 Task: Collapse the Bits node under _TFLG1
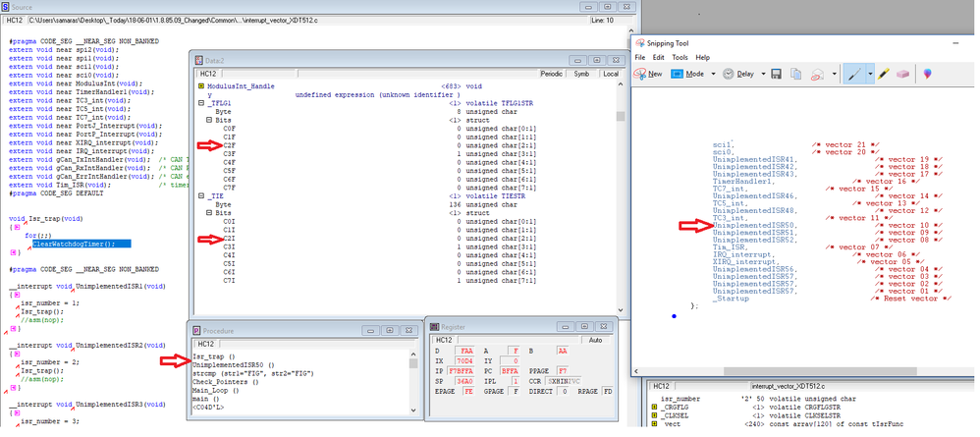pyautogui.click(x=209, y=120)
